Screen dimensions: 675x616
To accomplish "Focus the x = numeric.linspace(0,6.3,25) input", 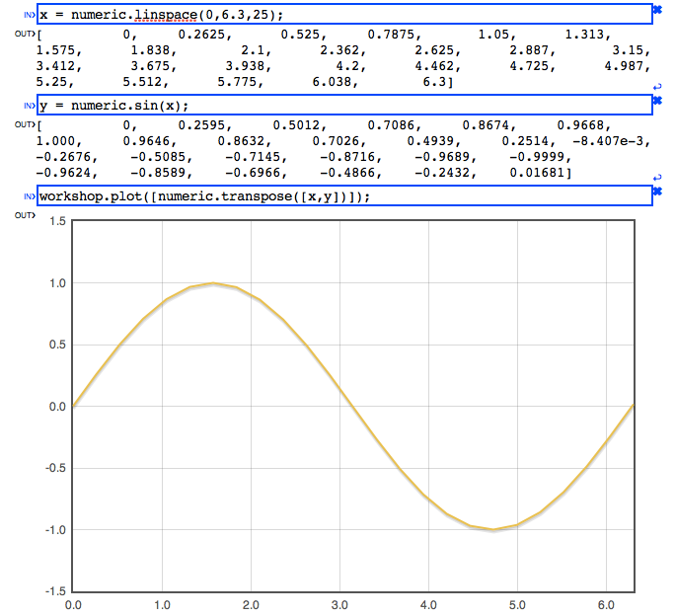I will (x=344, y=14).
